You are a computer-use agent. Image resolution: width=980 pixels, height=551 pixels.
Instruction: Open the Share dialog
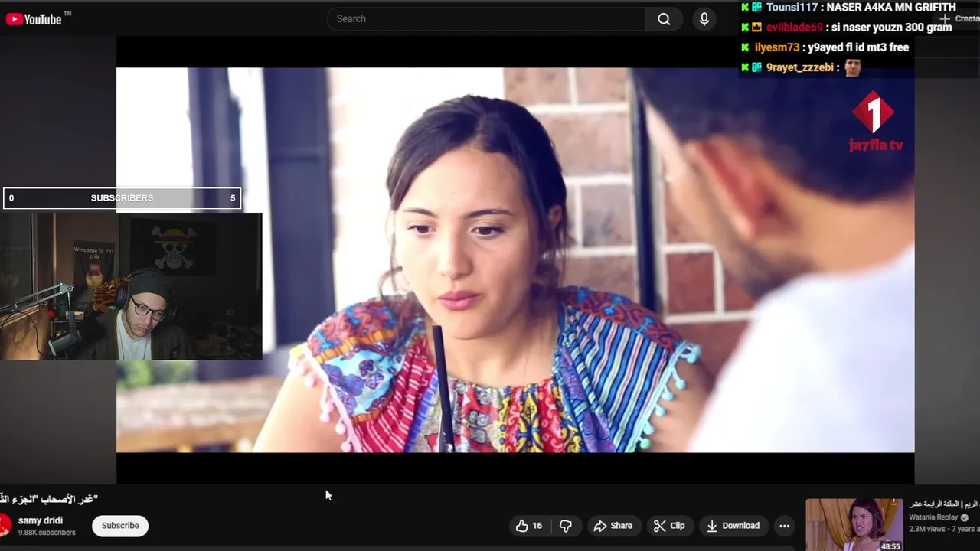tap(613, 526)
